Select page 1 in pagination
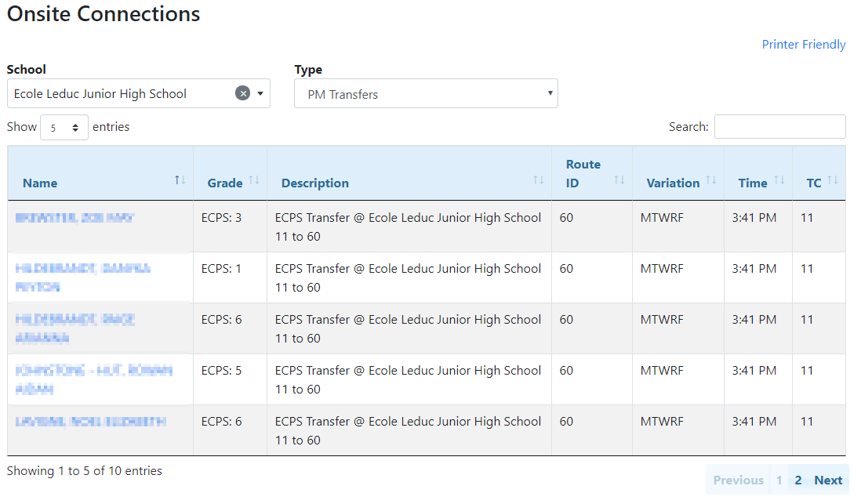This screenshot has height=504, width=861. coord(779,480)
